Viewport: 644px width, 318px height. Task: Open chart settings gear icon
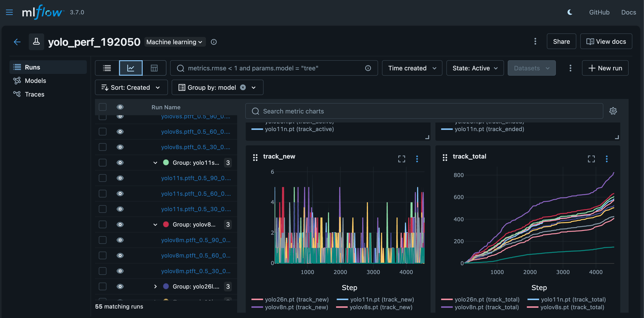tap(613, 111)
